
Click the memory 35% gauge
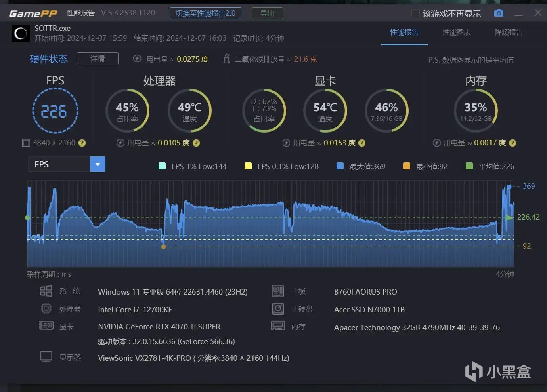click(476, 111)
